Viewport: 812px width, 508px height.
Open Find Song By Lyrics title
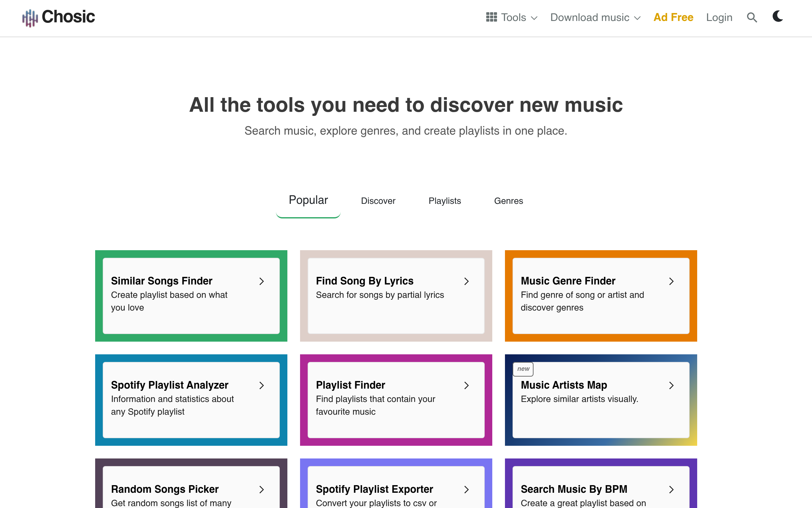coord(365,281)
